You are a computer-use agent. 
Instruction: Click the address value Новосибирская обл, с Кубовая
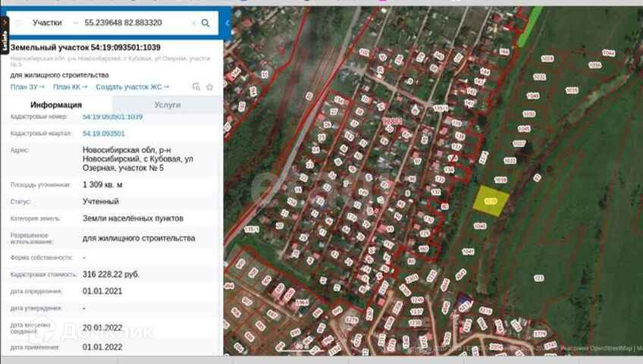138,159
